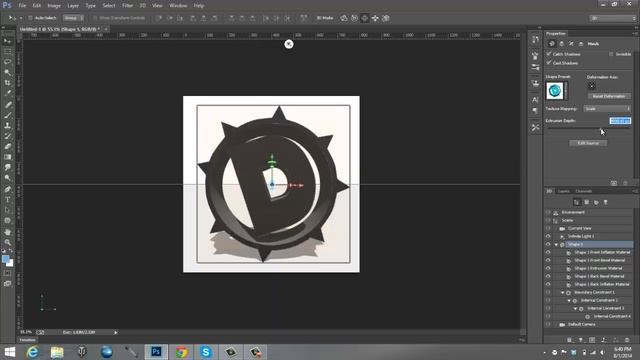The height and width of the screenshot is (360, 640).
Task: Hide Shape 1 Back Inflation Material eye
Action: (548, 284)
